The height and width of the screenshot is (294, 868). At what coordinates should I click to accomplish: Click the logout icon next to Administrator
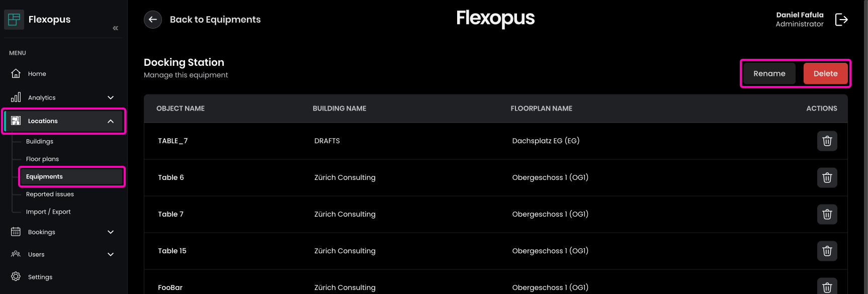point(841,20)
